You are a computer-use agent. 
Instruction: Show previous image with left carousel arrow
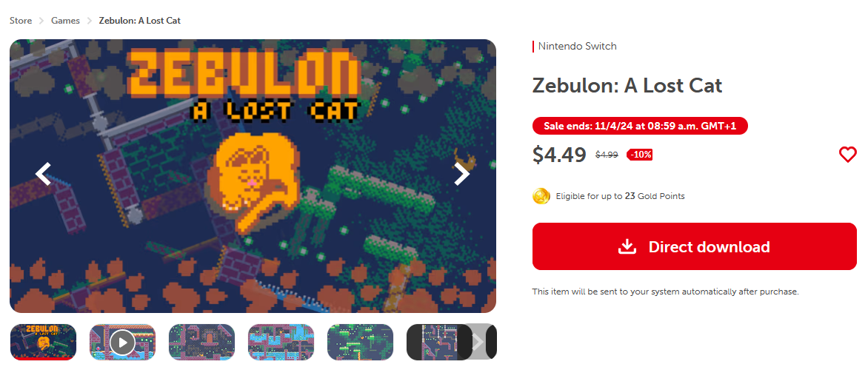coord(44,174)
